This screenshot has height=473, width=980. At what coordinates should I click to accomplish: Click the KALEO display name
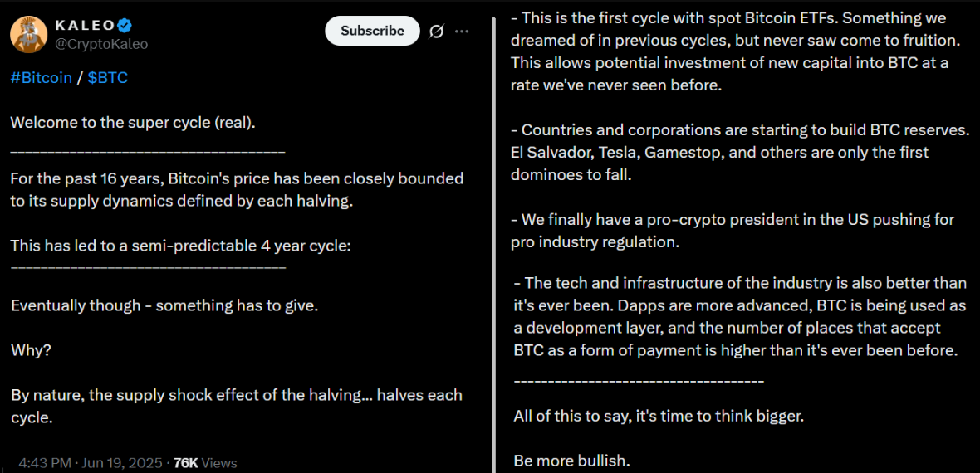[x=86, y=26]
